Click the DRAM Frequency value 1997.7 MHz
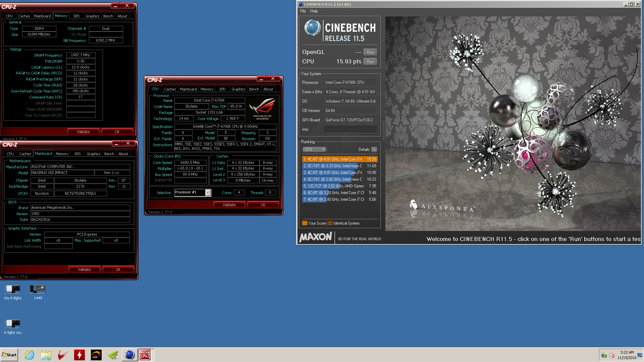Viewport: 644px width, 362px height. [x=80, y=55]
